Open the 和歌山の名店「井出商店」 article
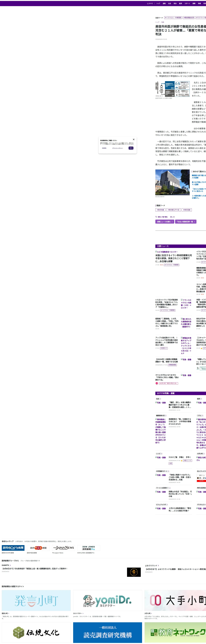Viewport: 206px width, 644px height. (x=180, y=494)
